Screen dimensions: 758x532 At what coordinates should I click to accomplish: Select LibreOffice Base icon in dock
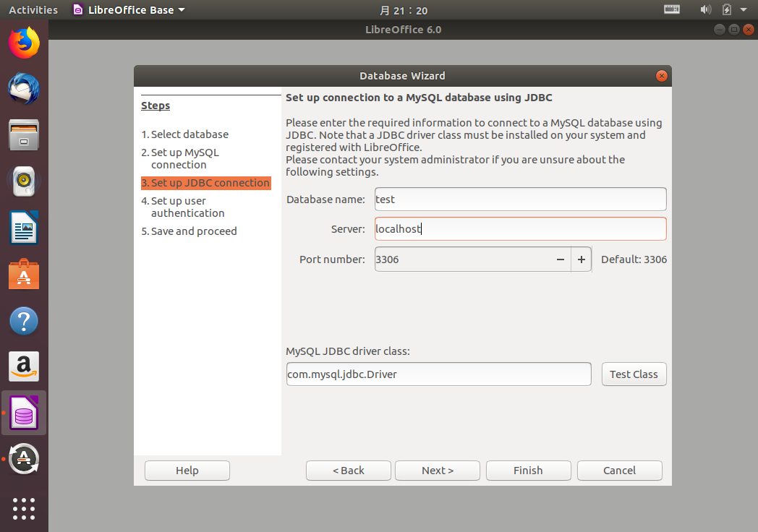coord(24,413)
